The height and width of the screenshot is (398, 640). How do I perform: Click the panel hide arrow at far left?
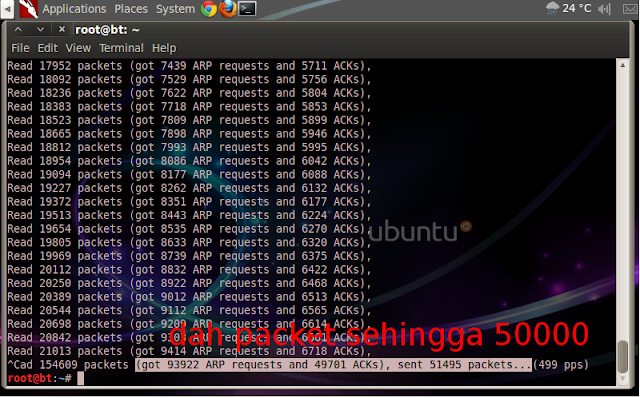7,9
